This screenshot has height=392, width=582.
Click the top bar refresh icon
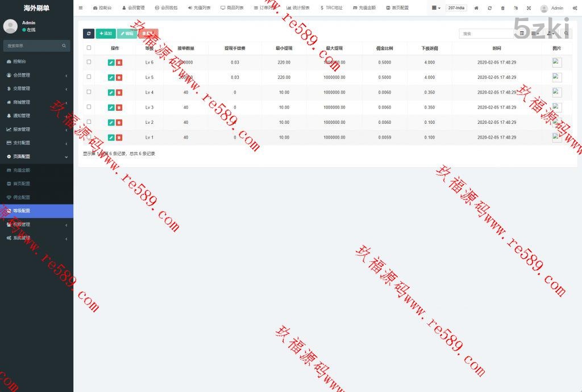tap(489, 8)
